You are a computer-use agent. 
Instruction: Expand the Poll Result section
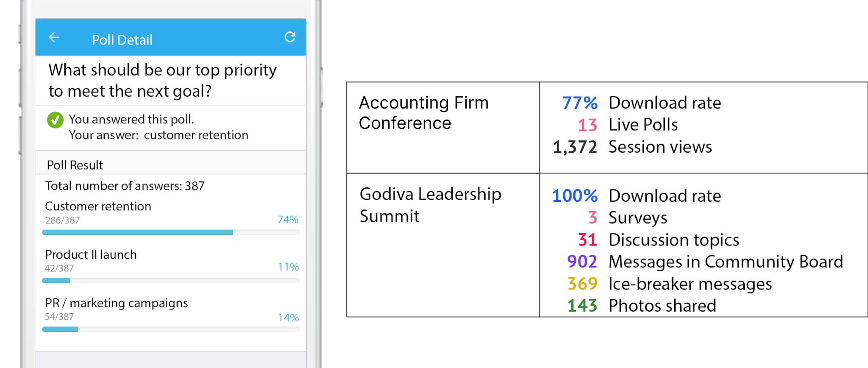point(74,164)
